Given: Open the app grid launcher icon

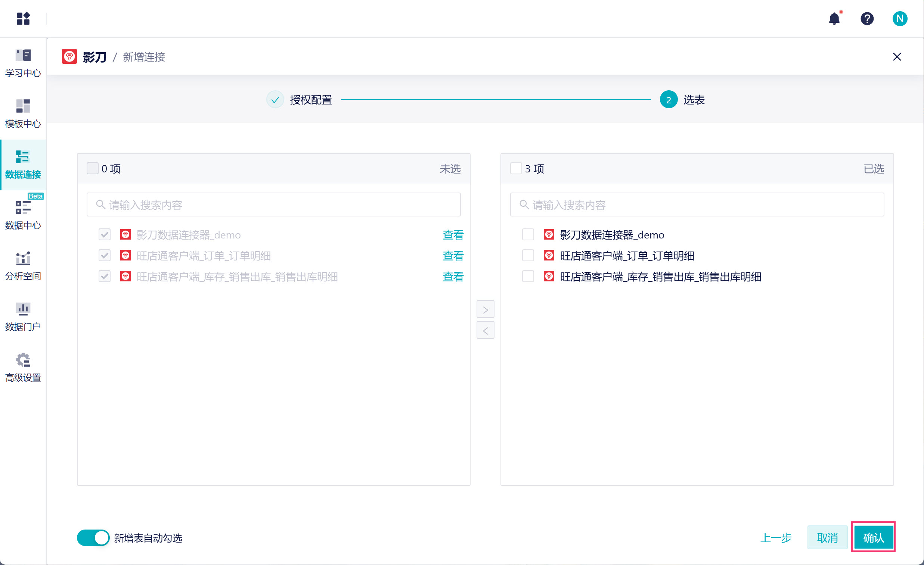Looking at the screenshot, I should pyautogui.click(x=23, y=18).
